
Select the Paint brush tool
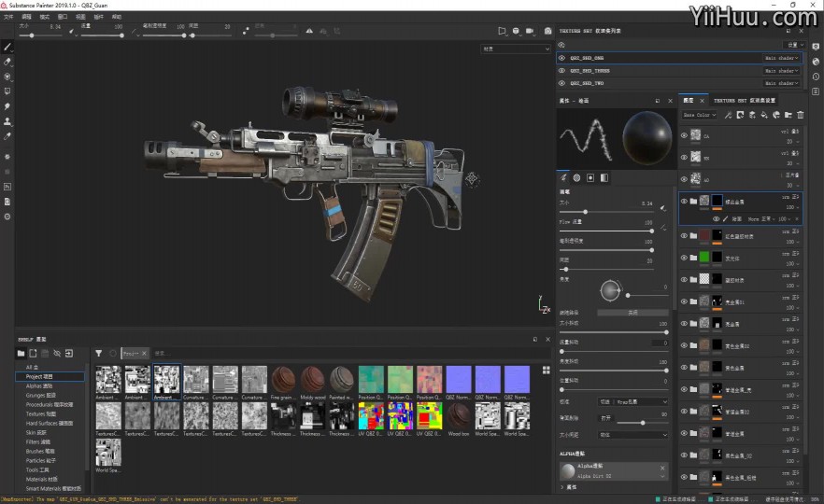coord(7,47)
